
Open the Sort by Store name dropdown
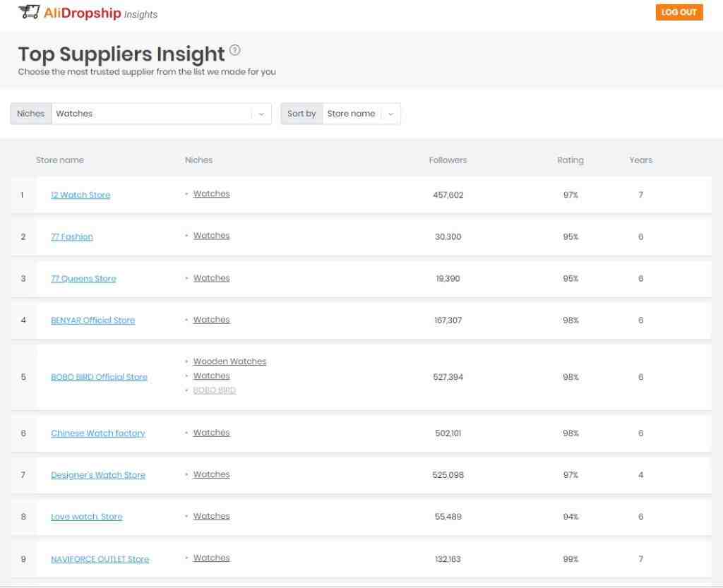click(361, 114)
